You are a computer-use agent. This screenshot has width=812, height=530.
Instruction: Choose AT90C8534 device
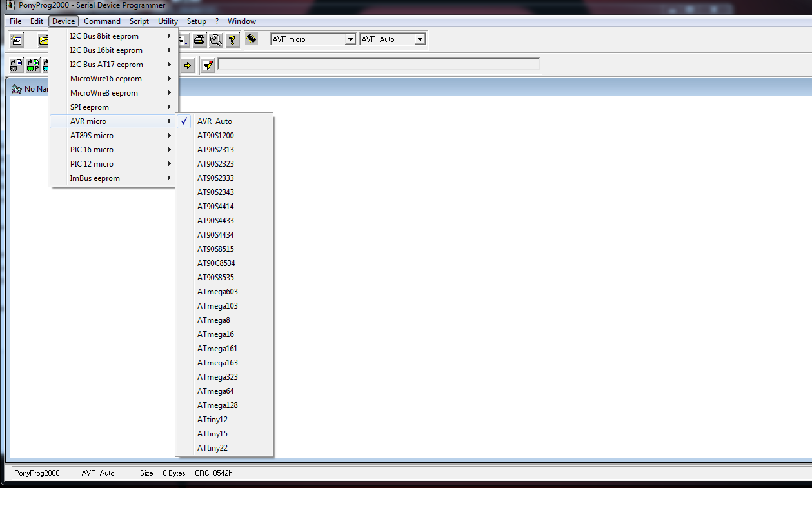tap(224, 263)
